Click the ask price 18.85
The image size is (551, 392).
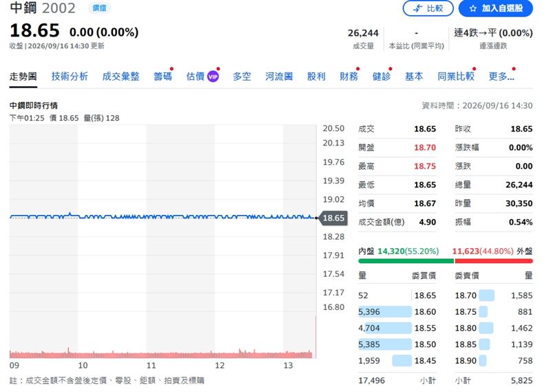click(466, 344)
